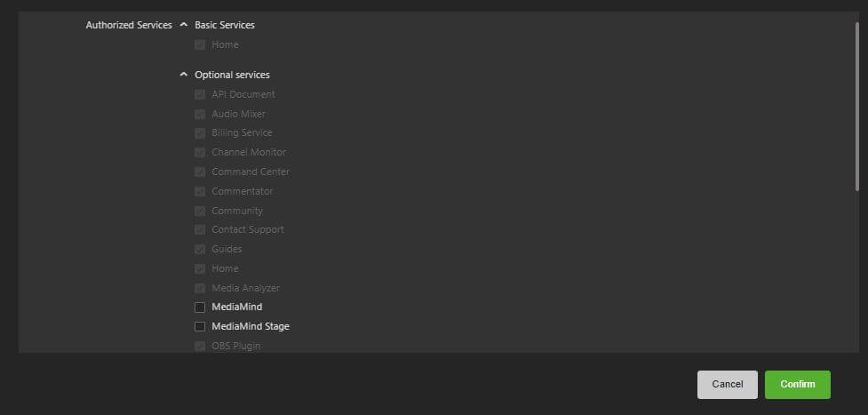Click the green Confirm button
This screenshot has height=415, width=868.
(797, 384)
